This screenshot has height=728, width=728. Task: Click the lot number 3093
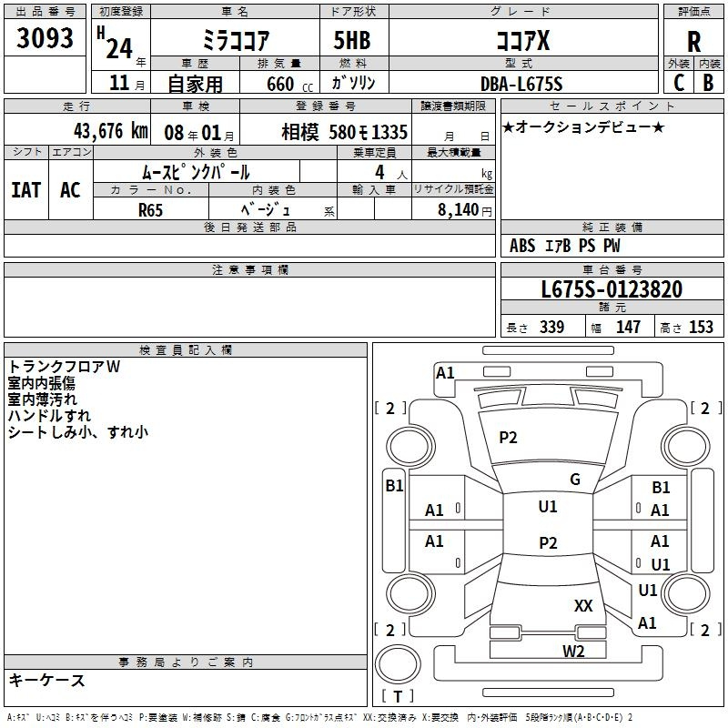coord(45,37)
